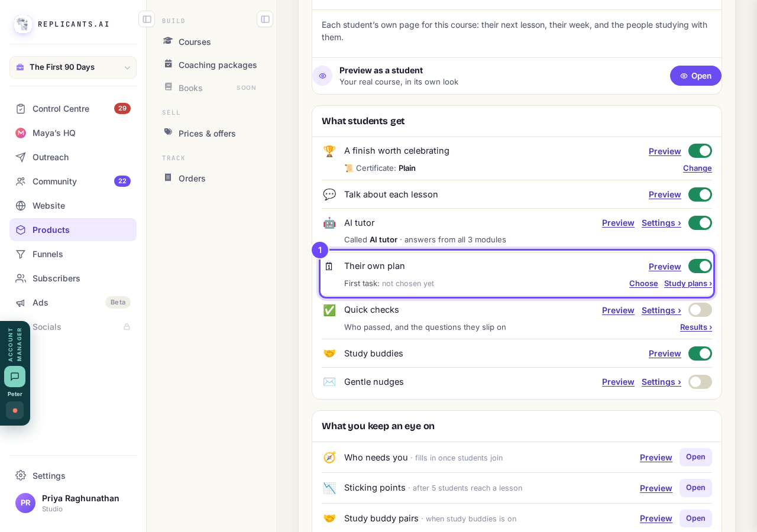Screen dimensions: 757x532
Task: Switch off the AI tutor toggle
Action: (700, 223)
